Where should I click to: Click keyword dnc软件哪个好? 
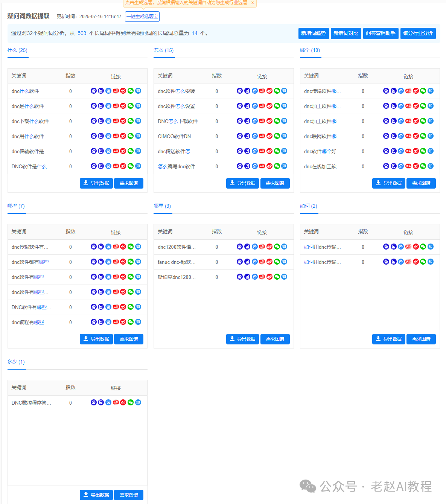(320, 151)
